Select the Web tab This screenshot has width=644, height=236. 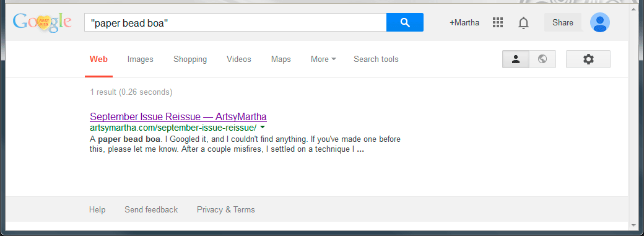pos(98,59)
